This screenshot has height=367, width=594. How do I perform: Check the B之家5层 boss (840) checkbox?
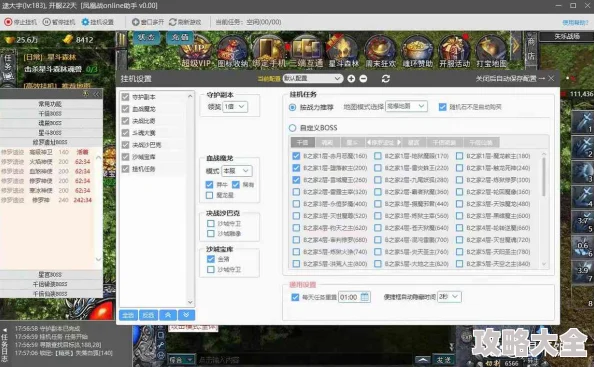pos(460,264)
